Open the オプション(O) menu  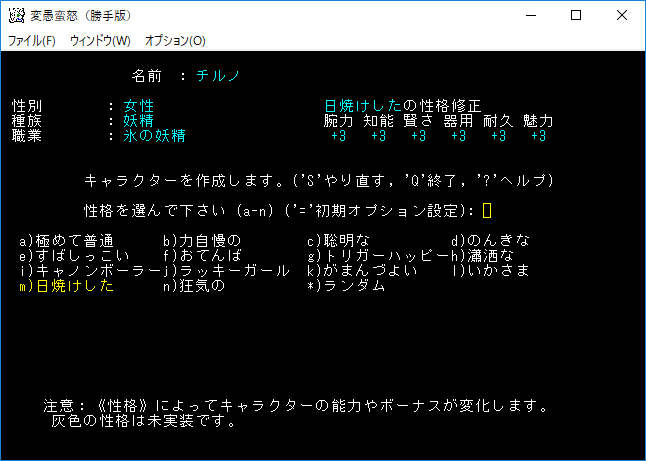pyautogui.click(x=175, y=41)
